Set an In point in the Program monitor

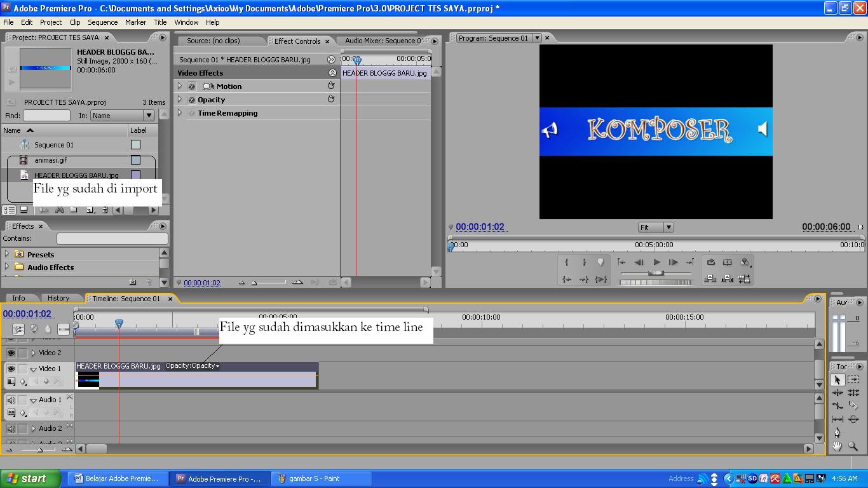click(x=566, y=262)
